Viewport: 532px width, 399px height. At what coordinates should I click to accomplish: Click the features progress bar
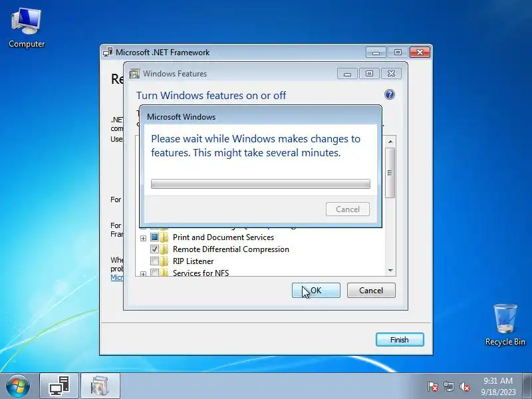coord(261,184)
